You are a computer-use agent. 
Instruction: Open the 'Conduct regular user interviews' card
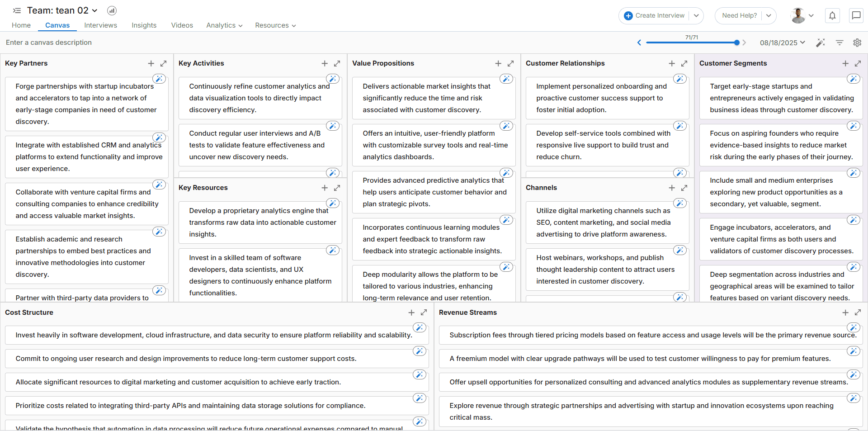pos(260,145)
